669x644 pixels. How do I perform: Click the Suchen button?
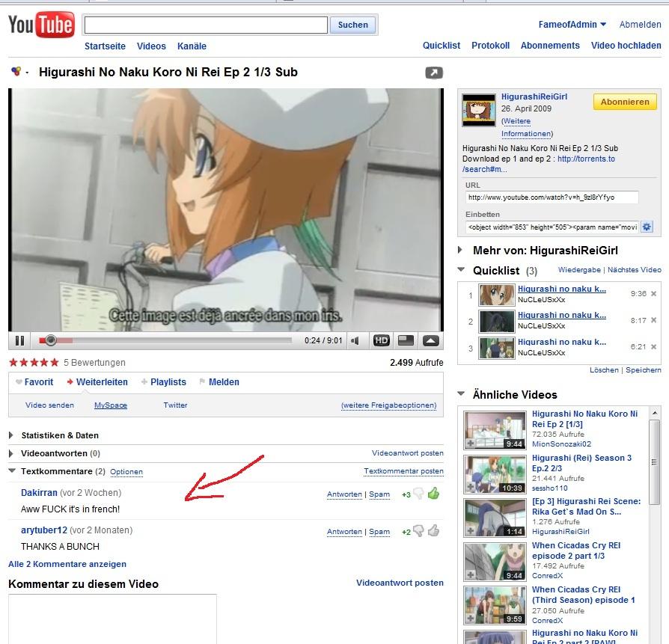(353, 25)
